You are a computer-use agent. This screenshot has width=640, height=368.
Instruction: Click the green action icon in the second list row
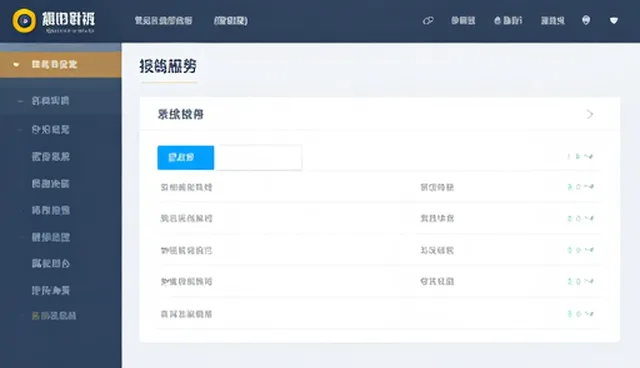pos(570,219)
